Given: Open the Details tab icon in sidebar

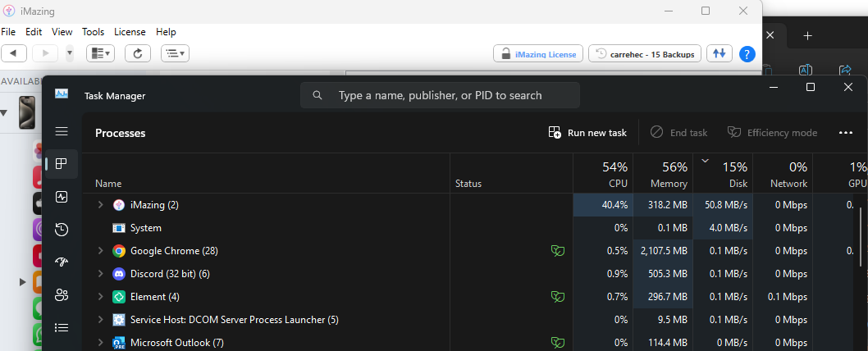Looking at the screenshot, I should (62, 328).
